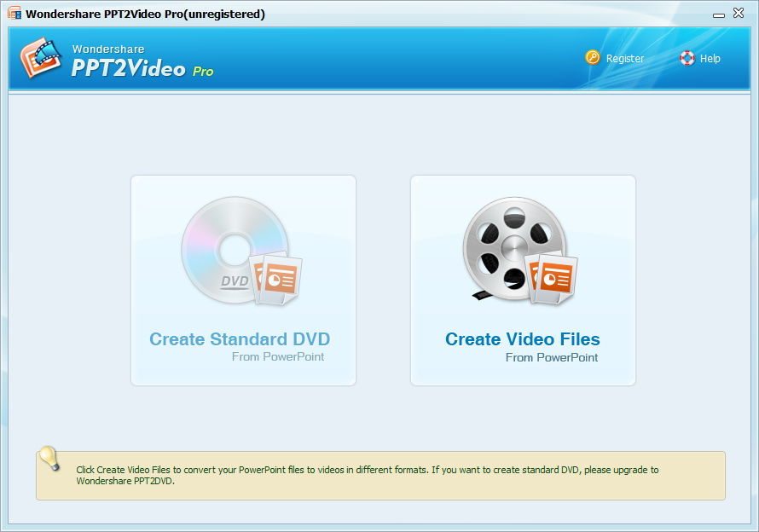Click the Help lifebuoy icon
Image resolution: width=759 pixels, height=532 pixels.
(x=687, y=58)
